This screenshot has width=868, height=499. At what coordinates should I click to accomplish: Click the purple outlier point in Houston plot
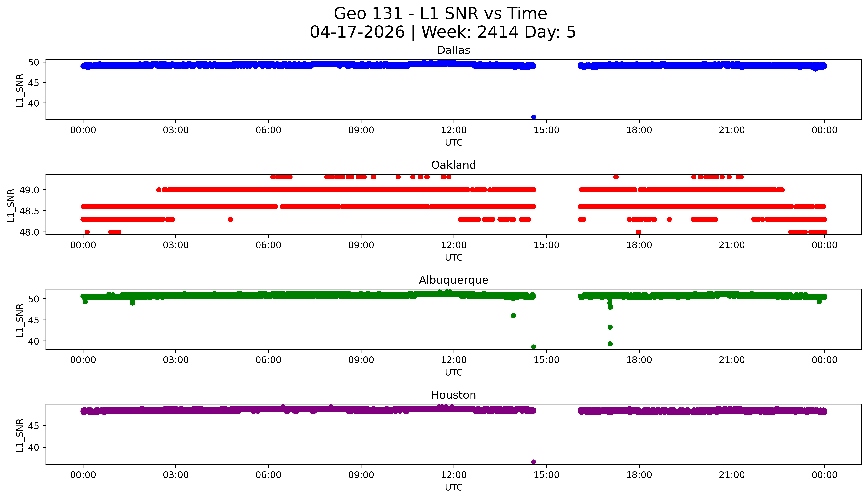tap(533, 462)
